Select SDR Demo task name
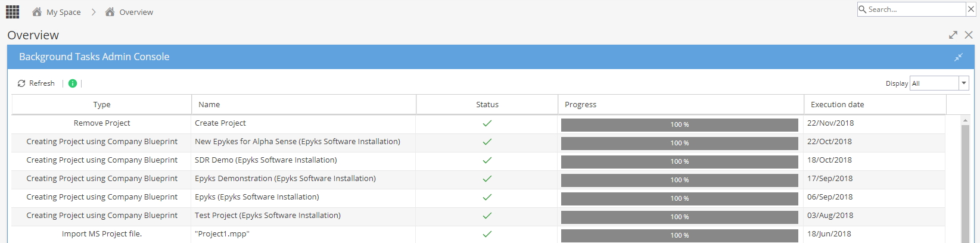 pos(266,160)
